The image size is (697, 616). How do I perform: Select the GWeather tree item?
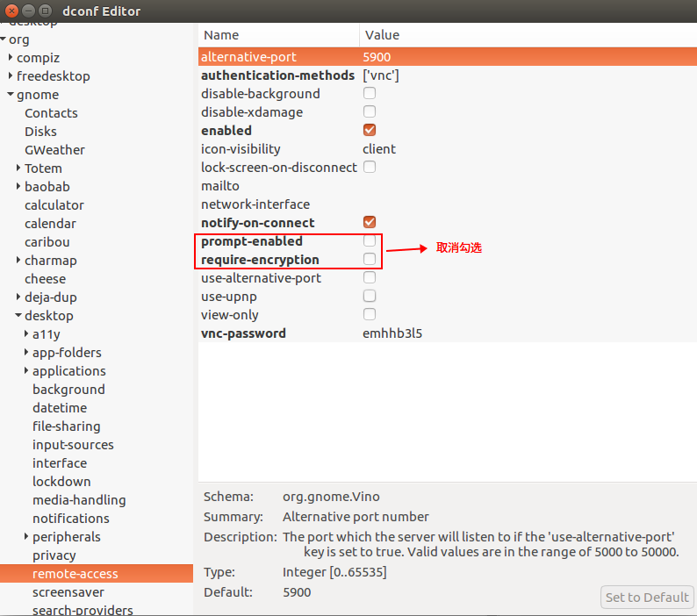tap(54, 150)
